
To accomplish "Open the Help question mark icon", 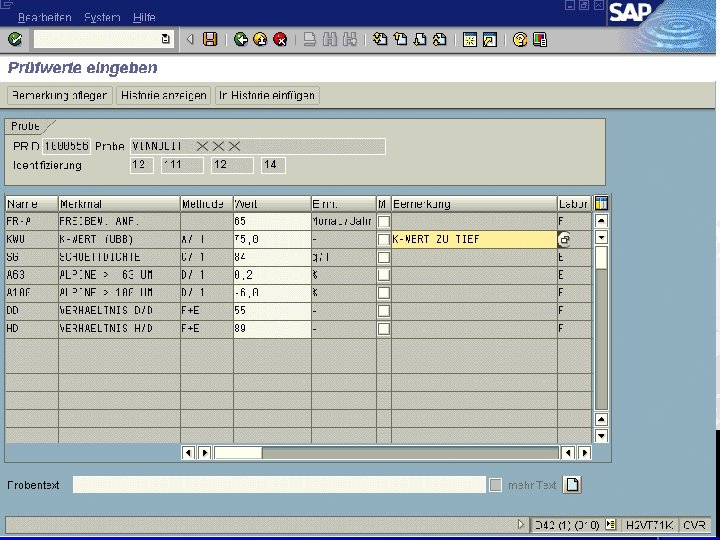I will click(x=520, y=39).
